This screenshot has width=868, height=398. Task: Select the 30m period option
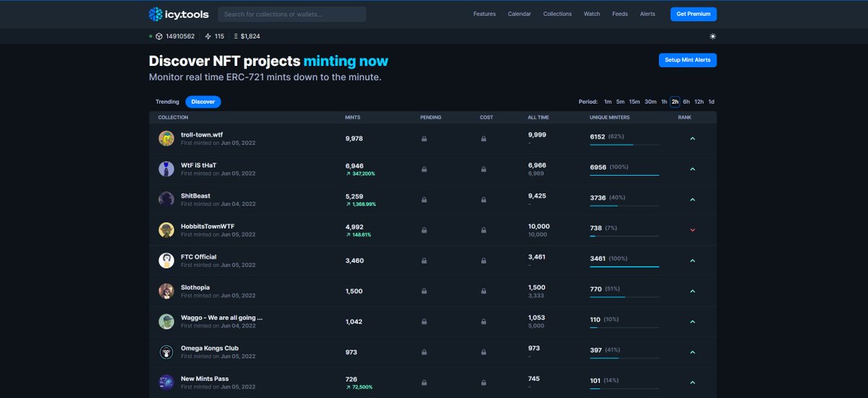[x=650, y=102]
